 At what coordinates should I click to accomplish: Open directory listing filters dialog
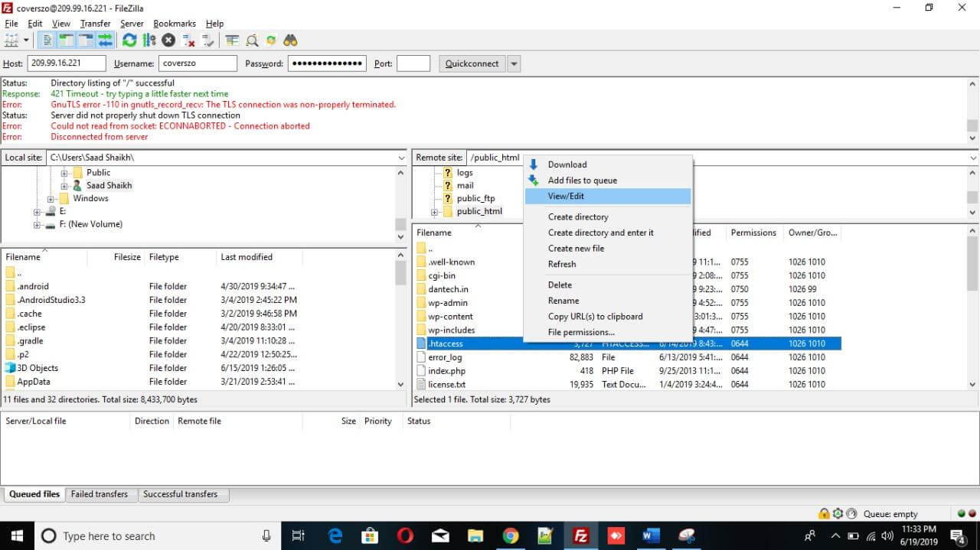click(x=232, y=40)
